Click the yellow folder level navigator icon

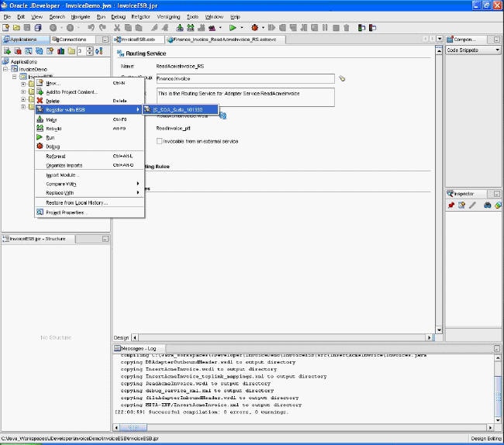(x=71, y=50)
